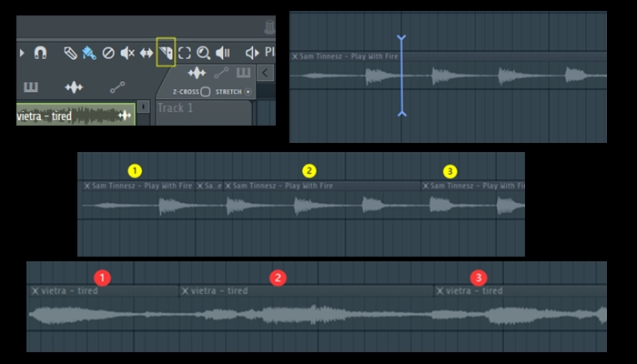Select the Track 1 header
Image resolution: width=637 pixels, height=364 pixels.
coord(204,113)
